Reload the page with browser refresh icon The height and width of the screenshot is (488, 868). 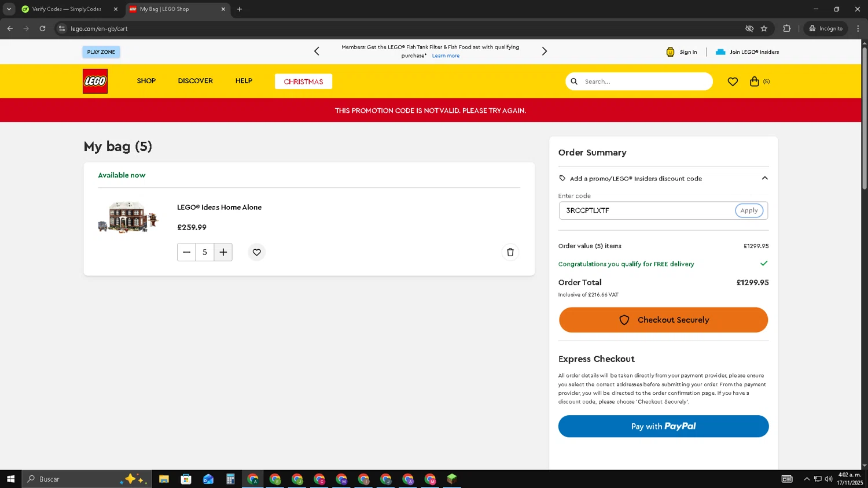pos(42,28)
